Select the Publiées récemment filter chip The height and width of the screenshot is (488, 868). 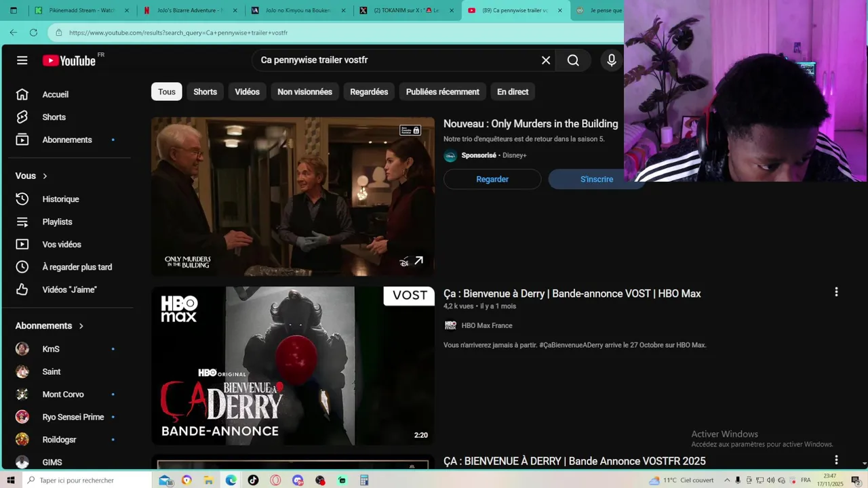tap(443, 91)
